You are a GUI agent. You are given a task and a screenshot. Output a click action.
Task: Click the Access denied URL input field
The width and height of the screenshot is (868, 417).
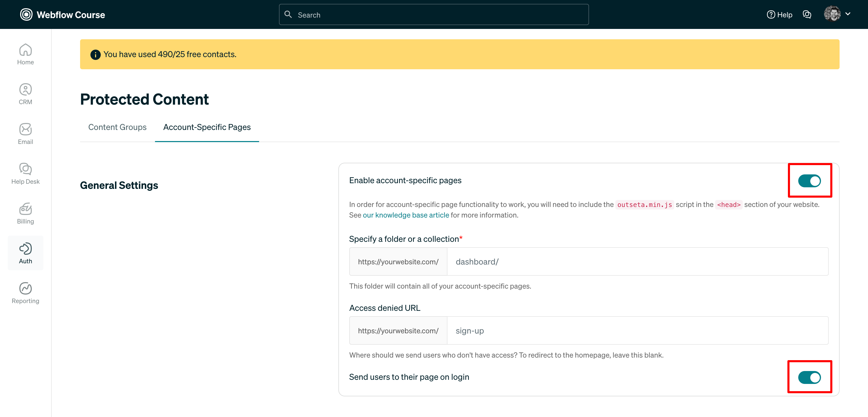coord(637,330)
